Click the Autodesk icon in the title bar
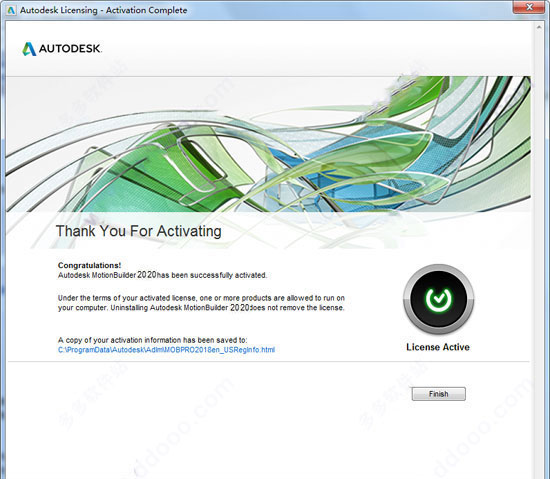This screenshot has height=479, width=550. 11,10
